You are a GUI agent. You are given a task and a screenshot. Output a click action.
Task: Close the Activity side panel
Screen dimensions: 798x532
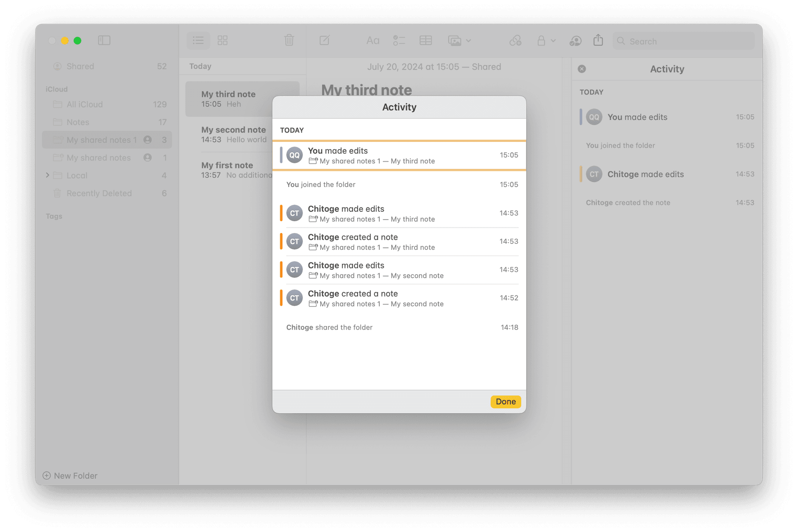click(582, 69)
